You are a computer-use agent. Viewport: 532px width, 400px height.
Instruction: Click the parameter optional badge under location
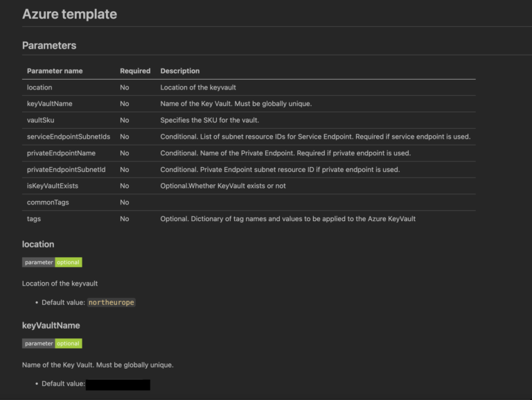pos(52,262)
